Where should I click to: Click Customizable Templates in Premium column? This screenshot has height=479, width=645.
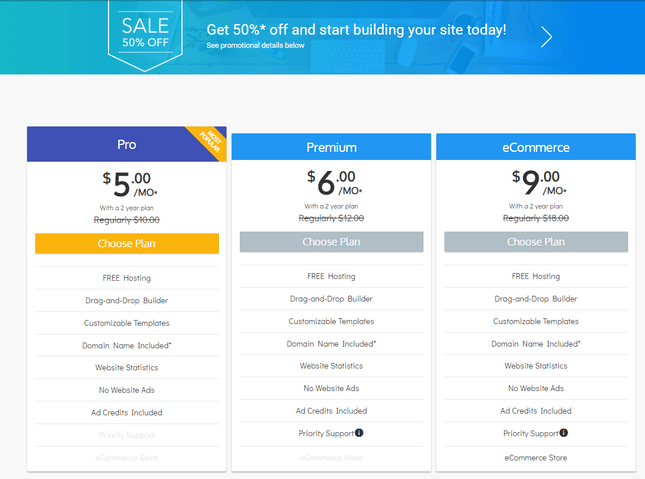point(332,321)
